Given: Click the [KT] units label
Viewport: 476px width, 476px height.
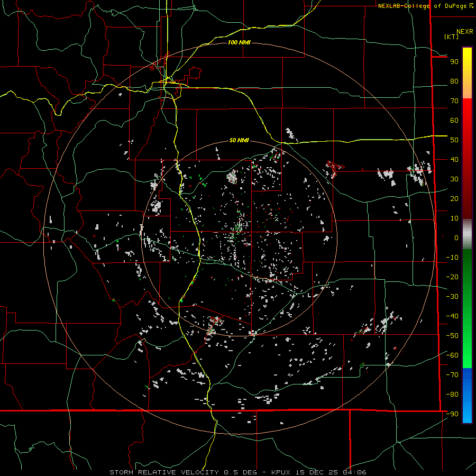Looking at the screenshot, I should pos(451,36).
